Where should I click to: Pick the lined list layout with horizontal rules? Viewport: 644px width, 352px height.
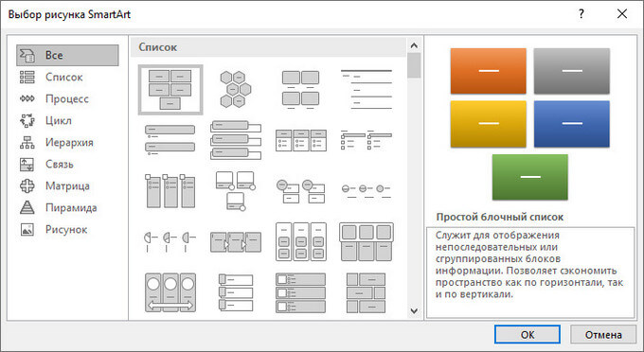tap(367, 89)
